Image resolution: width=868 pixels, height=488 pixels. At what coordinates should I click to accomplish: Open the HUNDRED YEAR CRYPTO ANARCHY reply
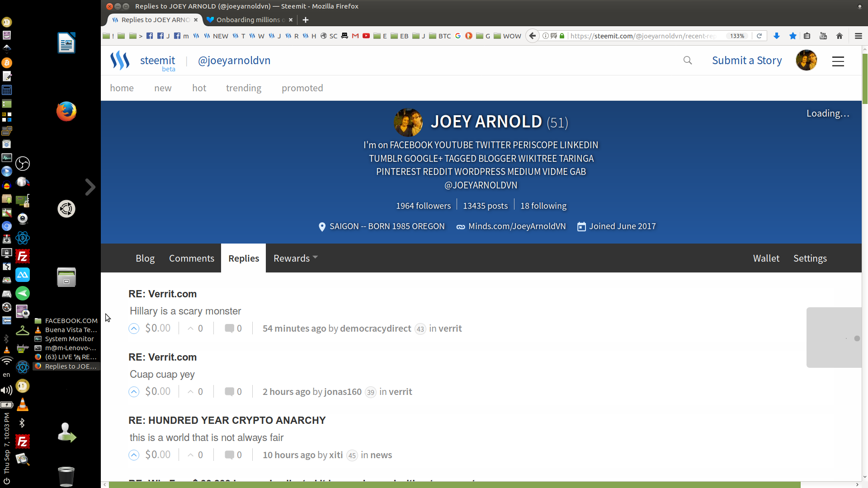point(227,421)
